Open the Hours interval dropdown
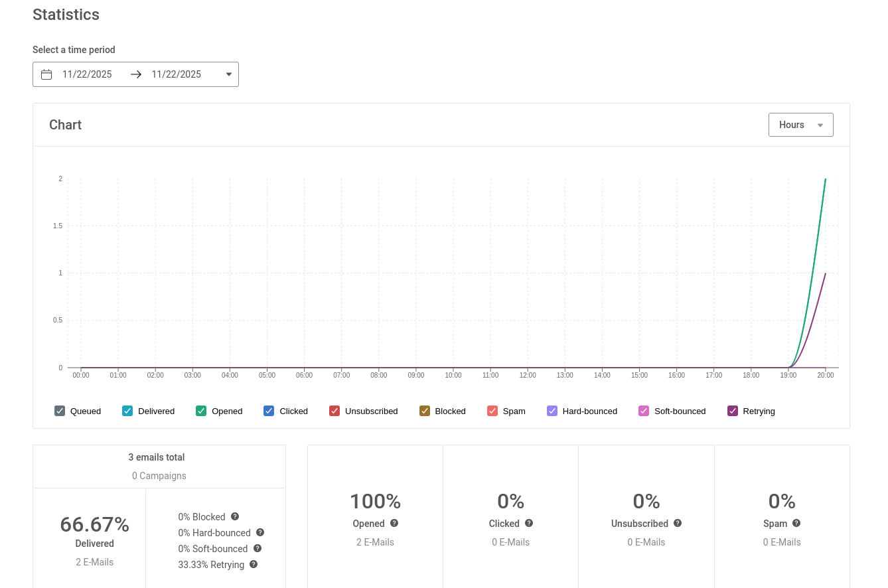The height and width of the screenshot is (588, 888). coord(800,125)
